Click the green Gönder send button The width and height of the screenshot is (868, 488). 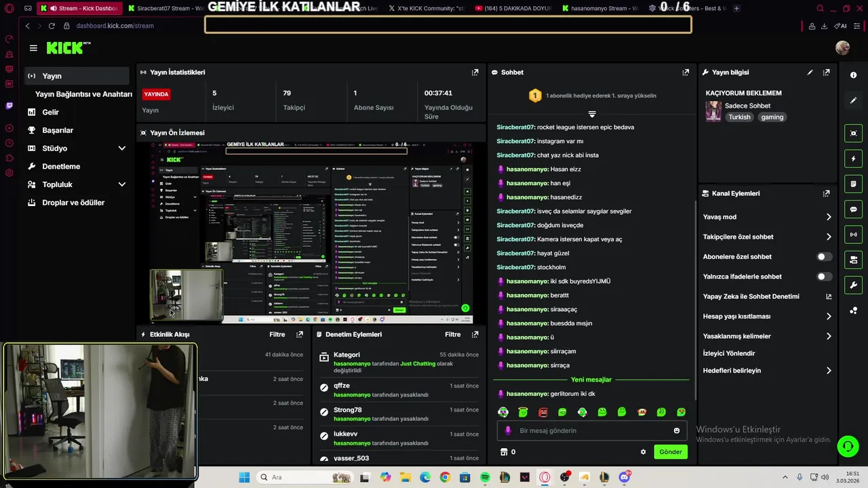pyautogui.click(x=671, y=451)
